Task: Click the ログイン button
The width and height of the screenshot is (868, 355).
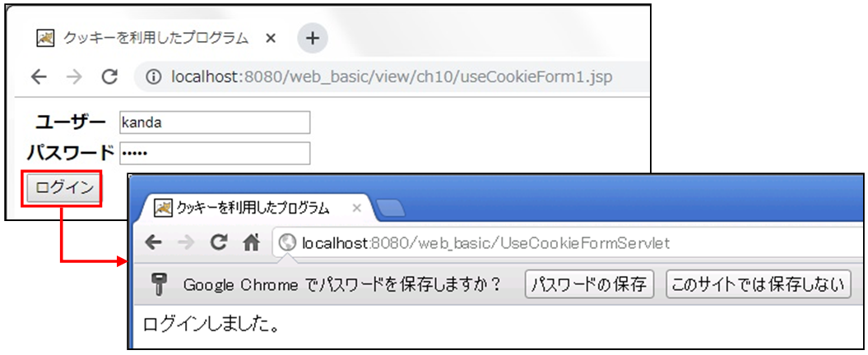Action: point(63,188)
